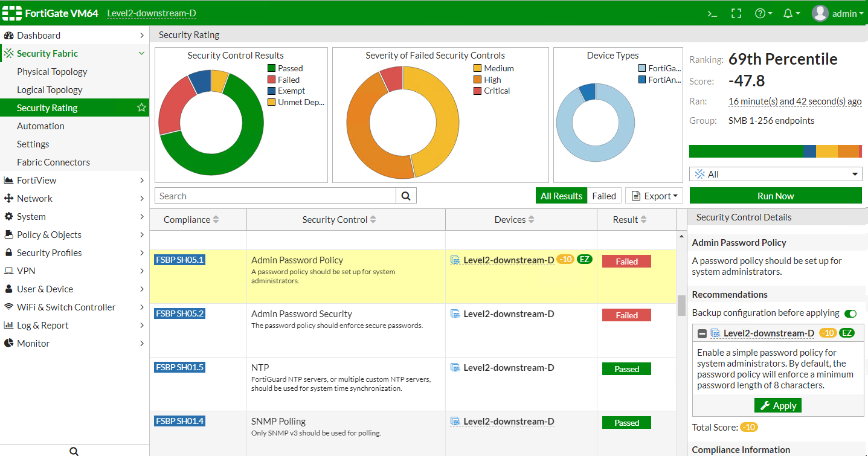868x456 pixels.
Task: Click the search magnifier button
Action: [x=406, y=196]
